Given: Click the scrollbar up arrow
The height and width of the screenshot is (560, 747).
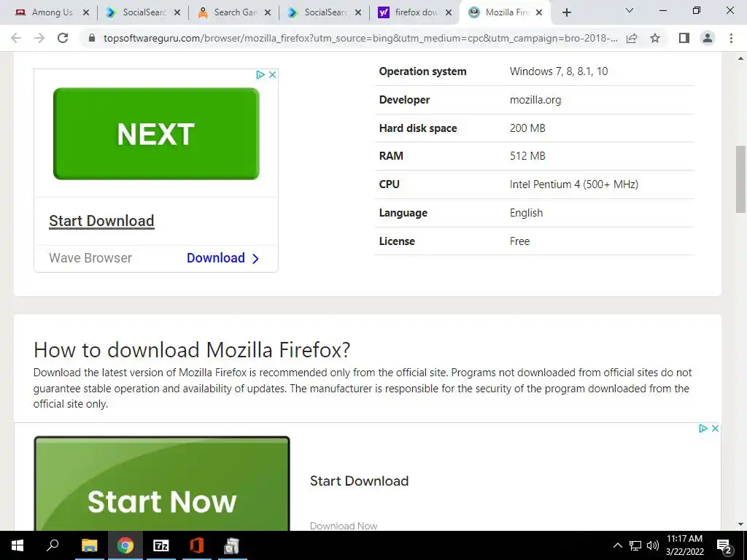Looking at the screenshot, I should tap(740, 58).
